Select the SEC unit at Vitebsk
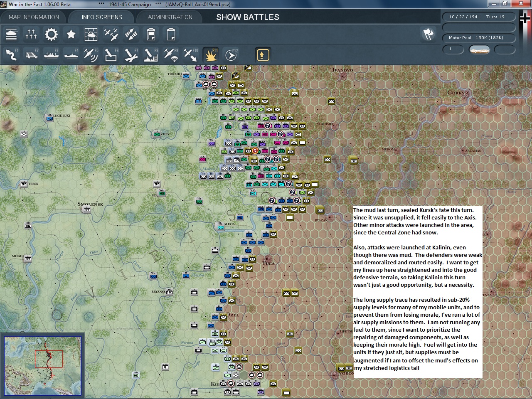The image size is (532, 399). click(x=24, y=184)
